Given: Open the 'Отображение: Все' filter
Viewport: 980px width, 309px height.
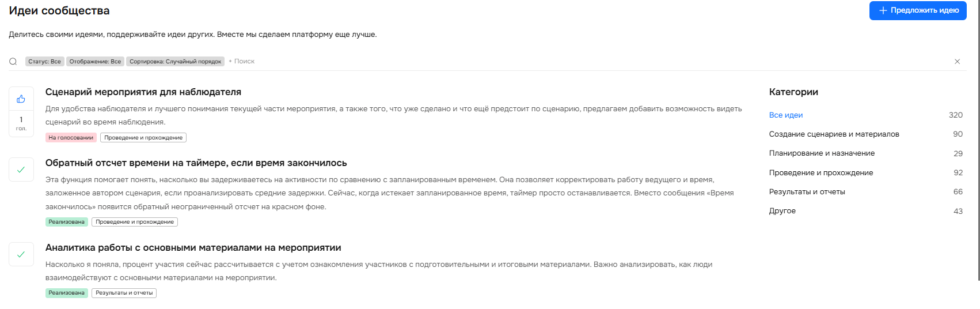Looking at the screenshot, I should 95,62.
